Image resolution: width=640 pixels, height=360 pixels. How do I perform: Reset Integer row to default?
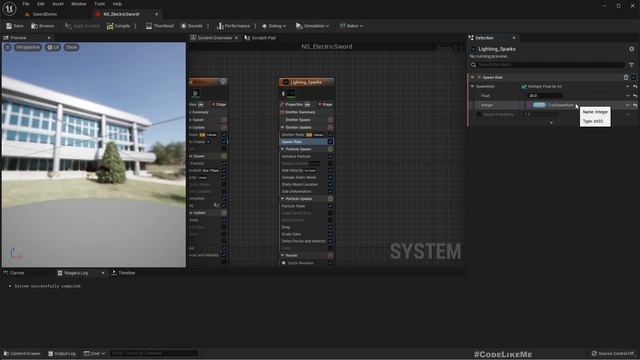coord(635,105)
